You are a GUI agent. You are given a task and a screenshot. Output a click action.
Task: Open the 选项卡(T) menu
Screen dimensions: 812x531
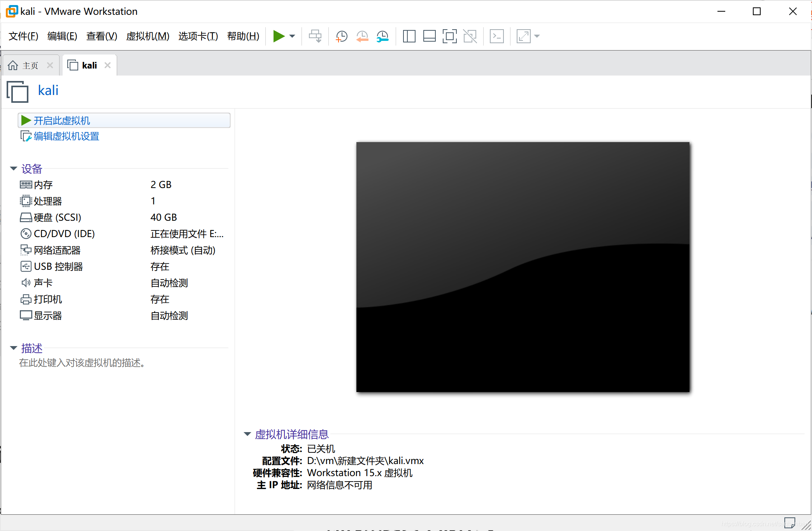pyautogui.click(x=198, y=36)
